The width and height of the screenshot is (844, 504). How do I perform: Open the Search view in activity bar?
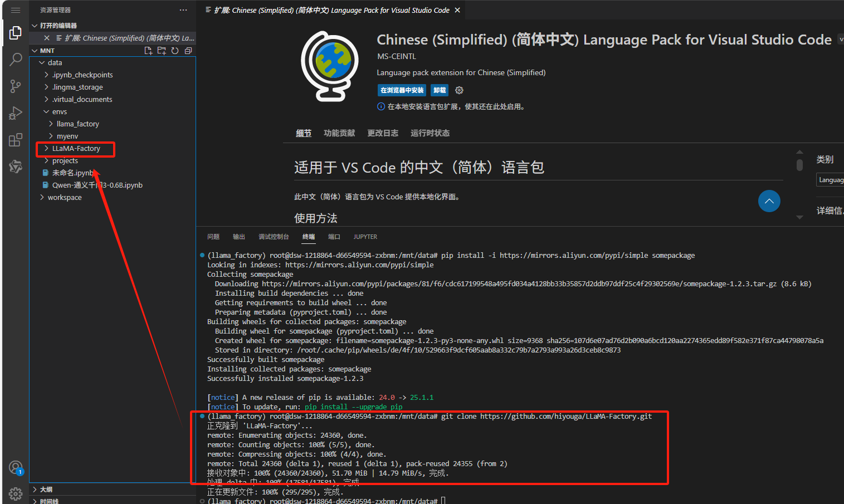tap(16, 59)
